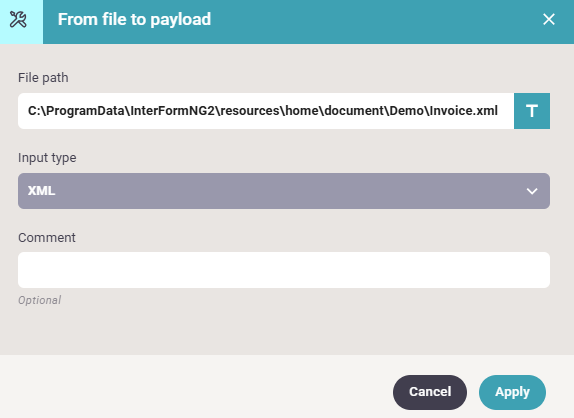
Task: Click the teal header bar of the dialog
Action: point(366,22)
